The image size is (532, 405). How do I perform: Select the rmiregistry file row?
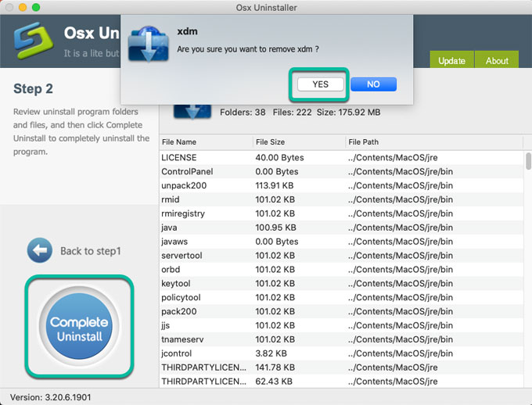(341, 213)
